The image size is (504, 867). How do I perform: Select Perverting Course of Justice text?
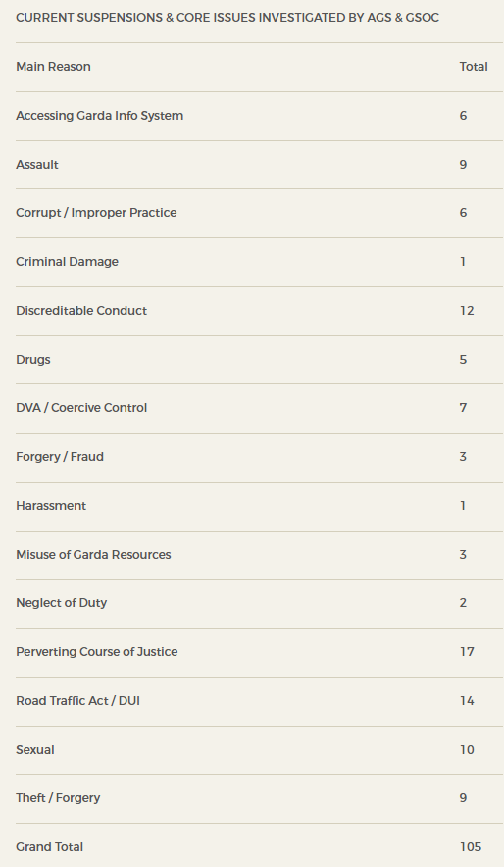click(97, 652)
